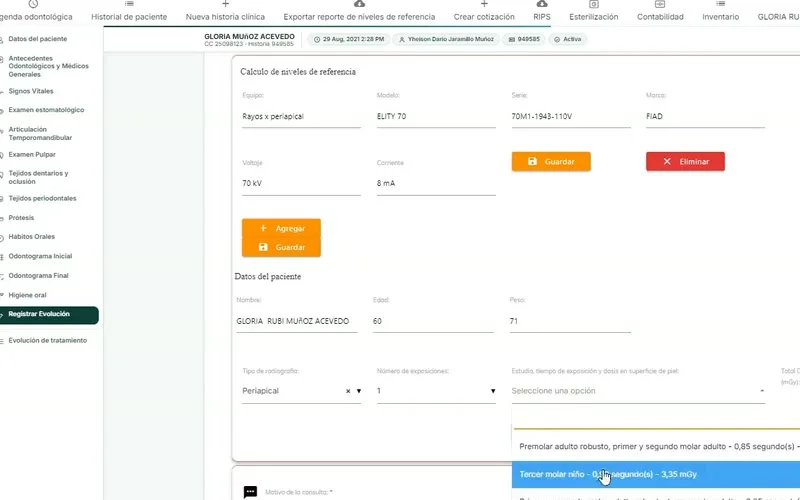Open the Contabilidad section
Screen dimensions: 800x500
[x=660, y=11]
